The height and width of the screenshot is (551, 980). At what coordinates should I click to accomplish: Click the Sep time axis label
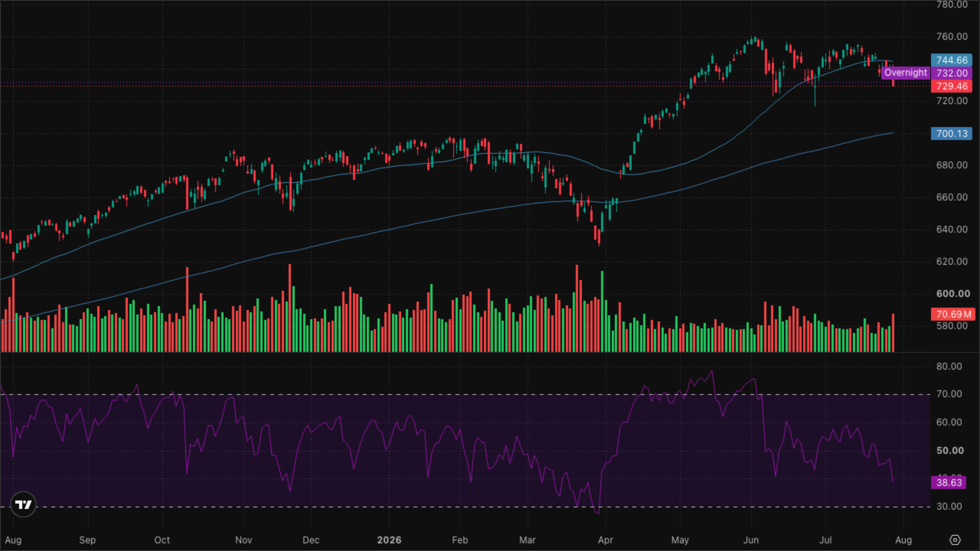pos(87,540)
